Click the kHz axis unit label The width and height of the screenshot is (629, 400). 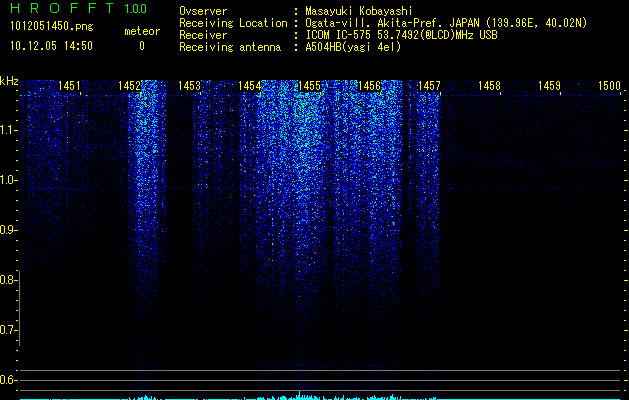click(9, 81)
